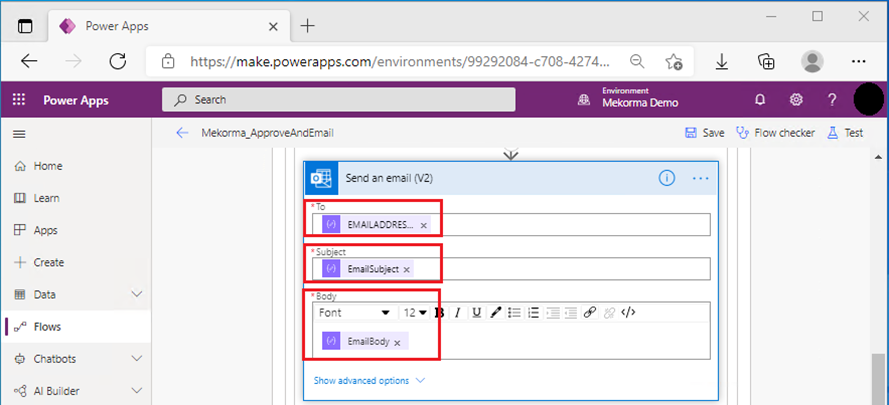Click the Power Apps search box
Viewport: 889px width, 405px height.
338,100
